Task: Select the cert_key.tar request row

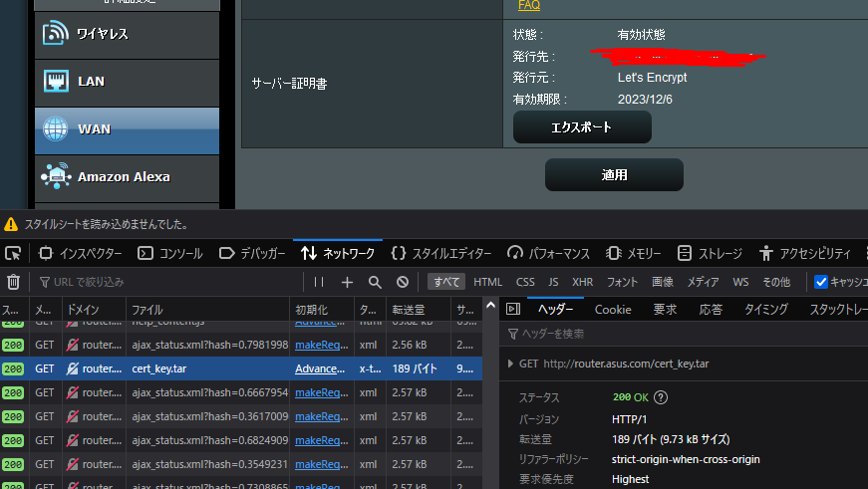Action: 241,368
